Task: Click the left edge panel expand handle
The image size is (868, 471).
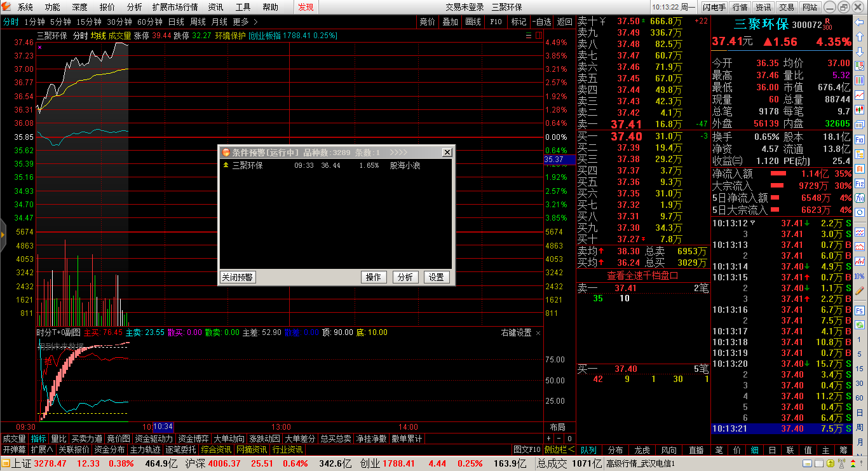Action: click(3, 235)
